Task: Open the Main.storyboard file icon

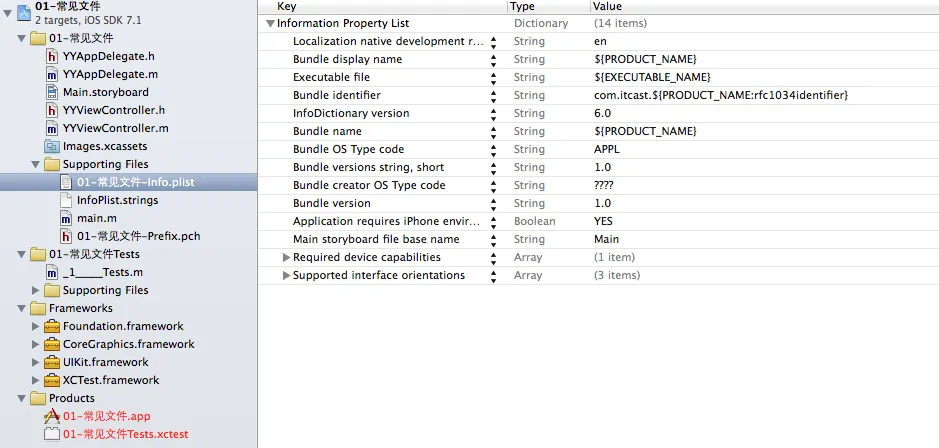Action: click(x=53, y=92)
